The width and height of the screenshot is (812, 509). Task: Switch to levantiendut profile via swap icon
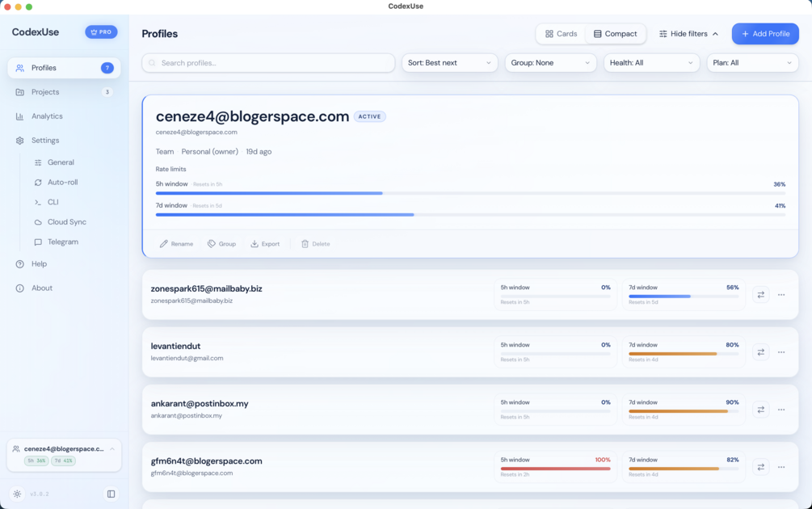click(761, 352)
